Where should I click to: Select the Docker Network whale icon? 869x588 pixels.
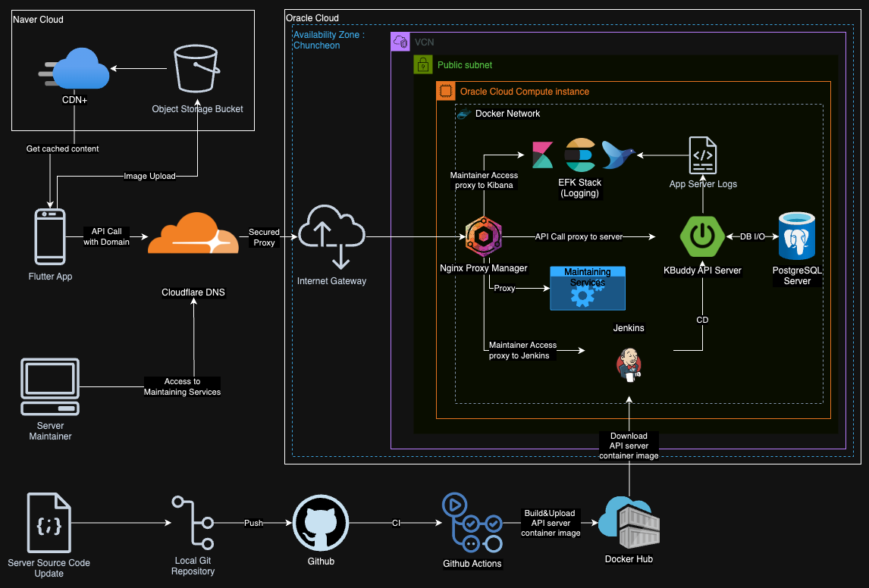click(463, 114)
